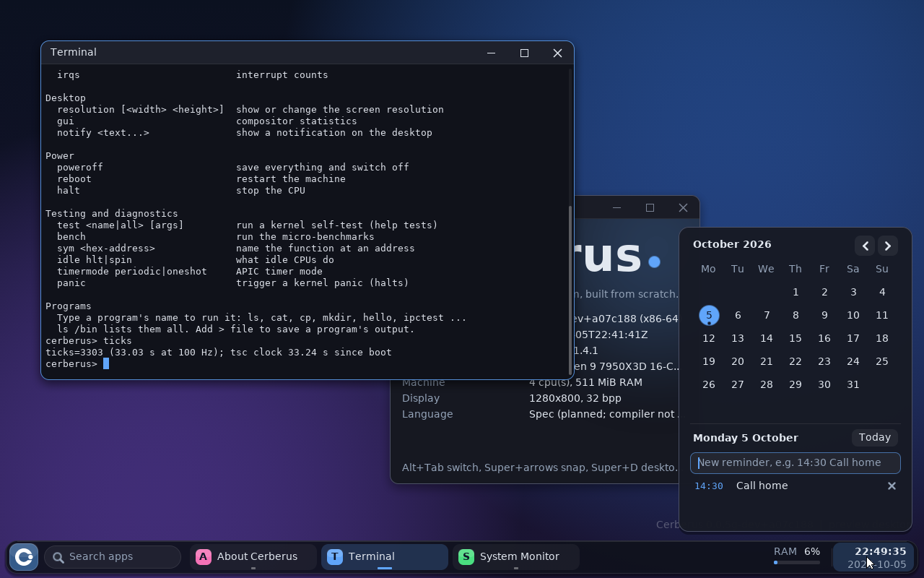
Task: Click the Call home reminder text
Action: click(x=762, y=486)
